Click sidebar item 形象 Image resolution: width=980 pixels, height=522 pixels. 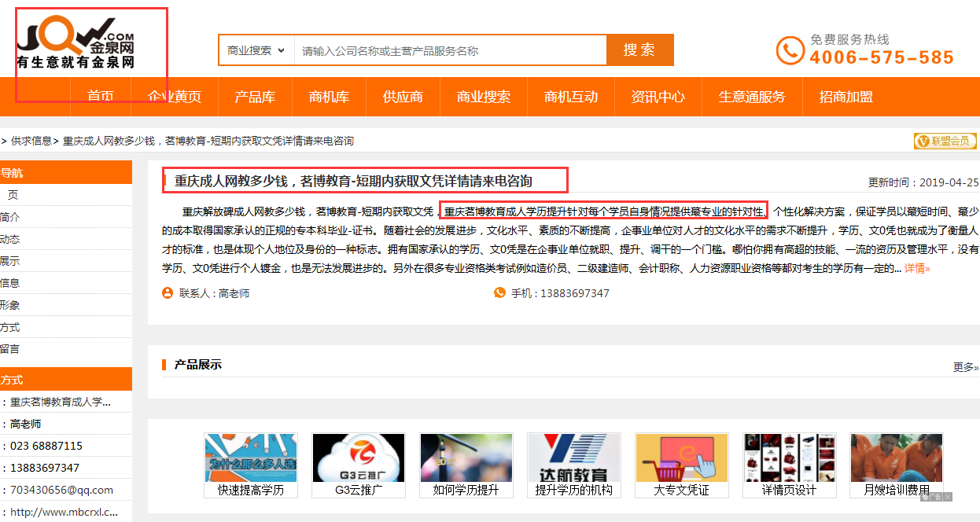click(10, 305)
